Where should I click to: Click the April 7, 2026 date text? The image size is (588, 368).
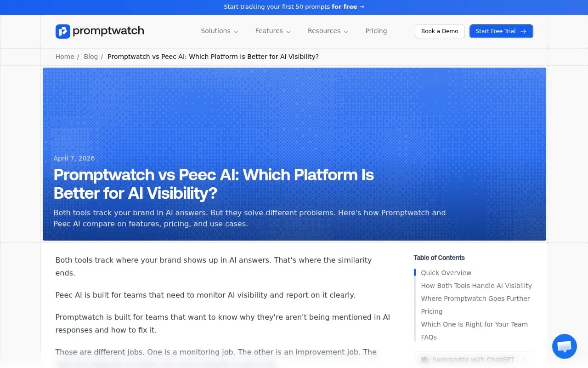coord(74,158)
